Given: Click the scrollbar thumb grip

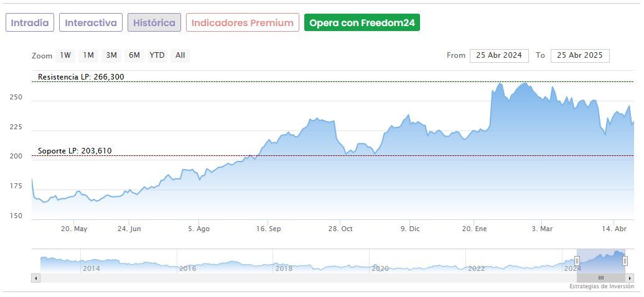Looking at the screenshot, I should click(x=600, y=278).
